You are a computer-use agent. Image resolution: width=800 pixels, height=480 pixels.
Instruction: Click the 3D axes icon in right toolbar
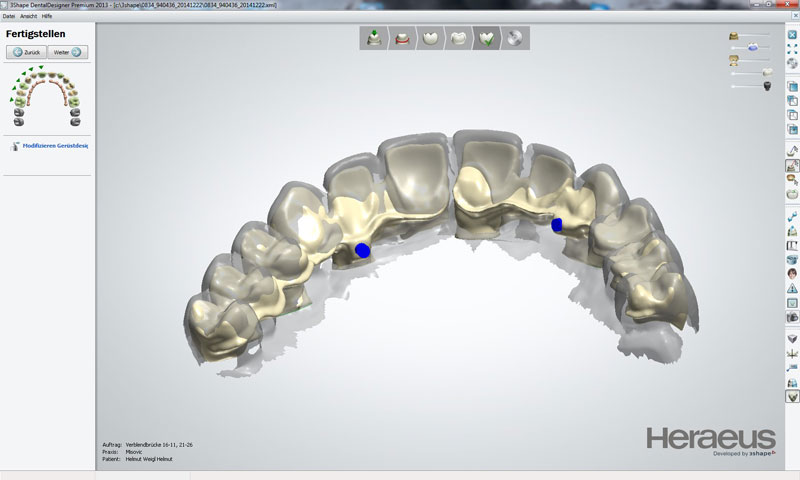tap(792, 355)
